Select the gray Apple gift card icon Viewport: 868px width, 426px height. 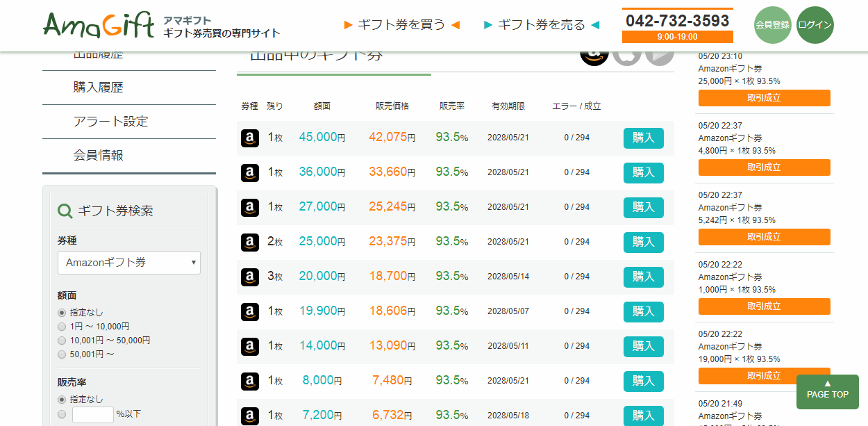pyautogui.click(x=626, y=55)
